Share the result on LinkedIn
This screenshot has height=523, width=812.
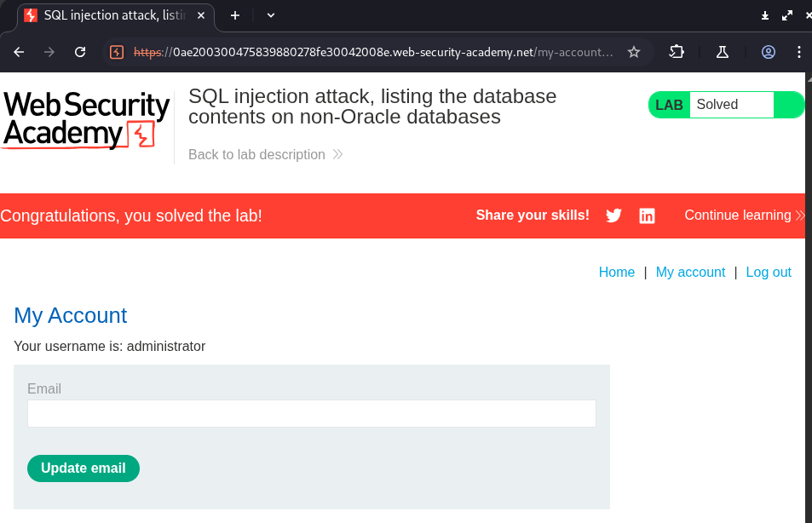click(x=647, y=216)
